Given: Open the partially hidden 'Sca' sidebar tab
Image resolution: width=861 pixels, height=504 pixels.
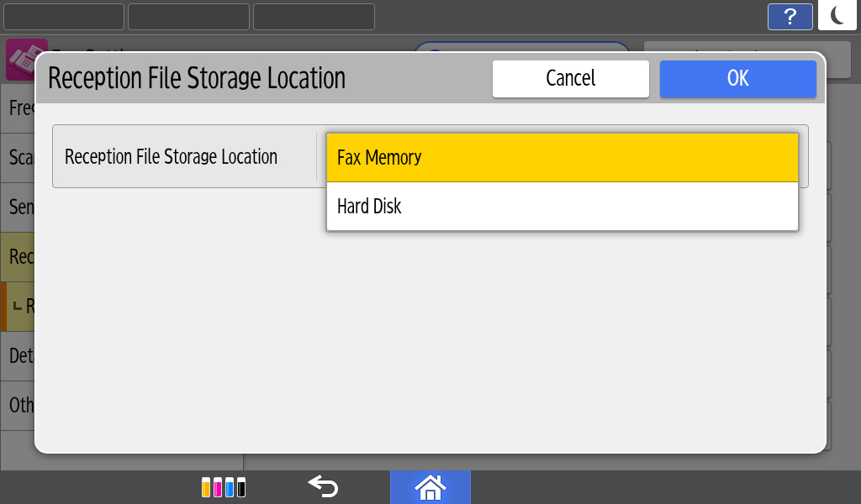Looking at the screenshot, I should tap(18, 158).
